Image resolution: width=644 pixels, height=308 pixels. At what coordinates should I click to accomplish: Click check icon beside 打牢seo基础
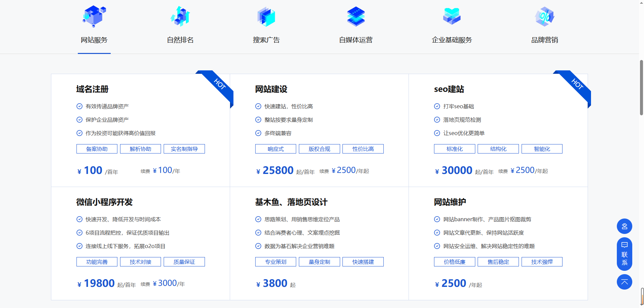437,106
